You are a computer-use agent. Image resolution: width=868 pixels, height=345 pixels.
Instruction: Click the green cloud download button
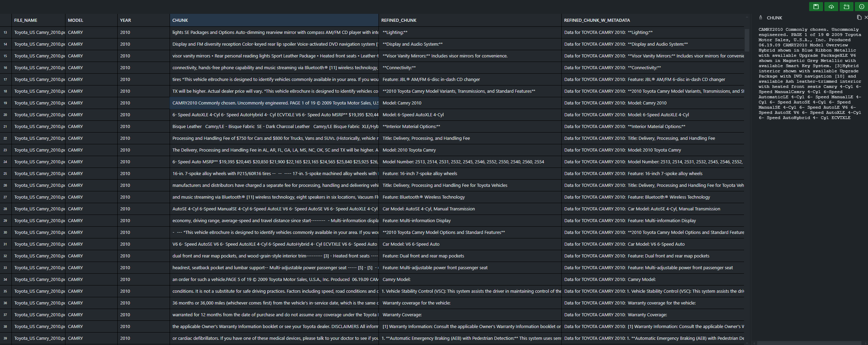coord(831,7)
